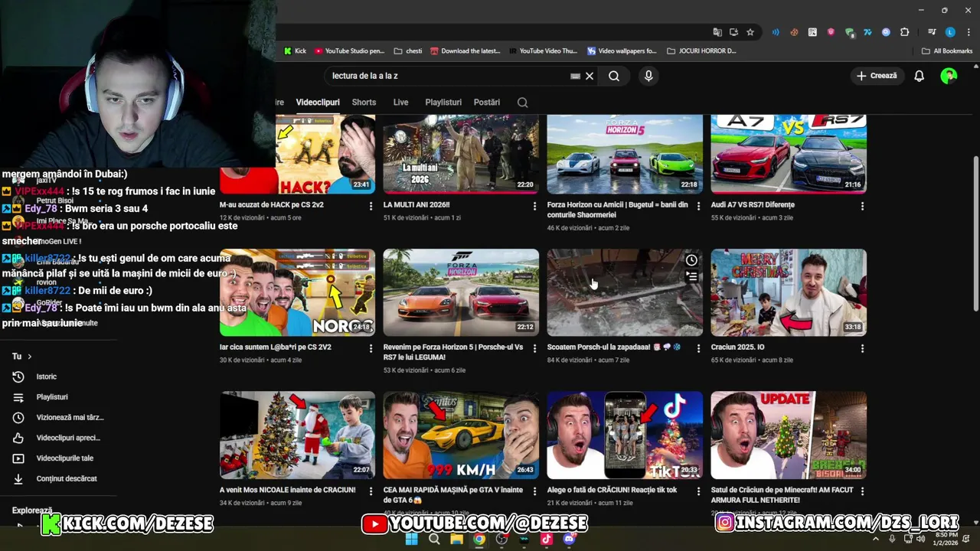Play the Forza Horizon cu Amicii thumbnail
Screen dimensions: 980x551
pos(625,153)
